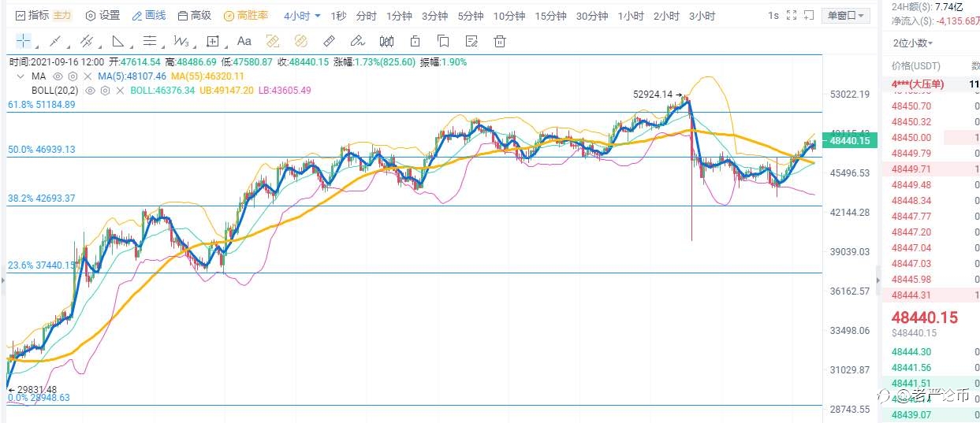Select the ruler measuring tool
This screenshot has width=980, height=423.
[x=330, y=41]
